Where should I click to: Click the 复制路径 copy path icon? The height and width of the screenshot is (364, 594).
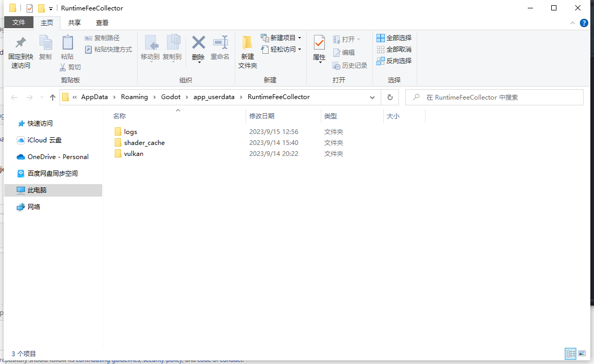(103, 37)
